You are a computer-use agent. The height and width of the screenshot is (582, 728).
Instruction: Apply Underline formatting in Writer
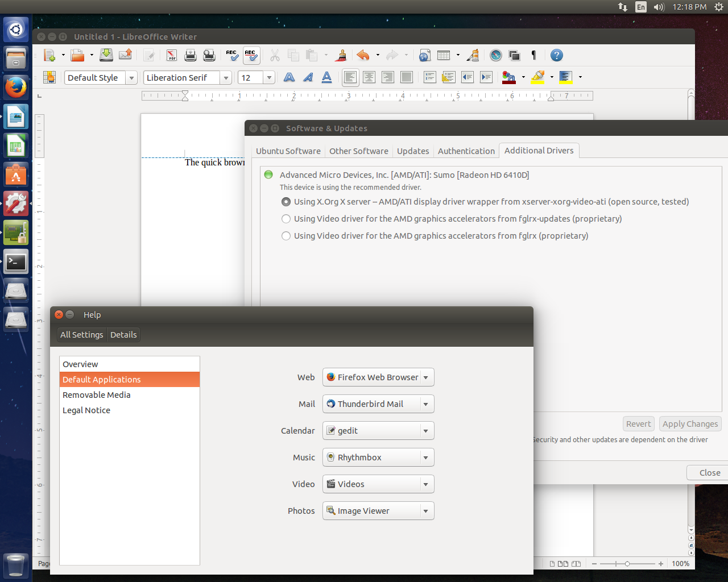pyautogui.click(x=326, y=77)
